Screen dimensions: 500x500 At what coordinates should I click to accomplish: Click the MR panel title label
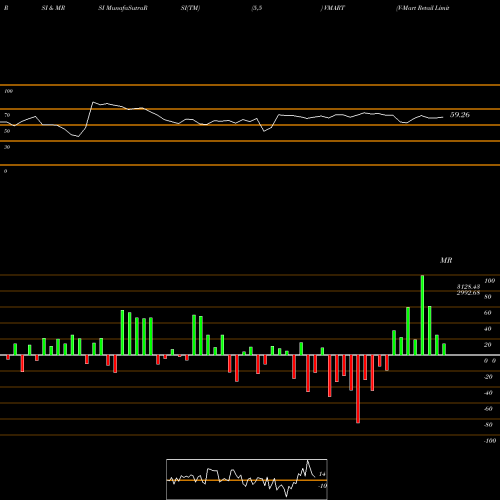[446, 260]
